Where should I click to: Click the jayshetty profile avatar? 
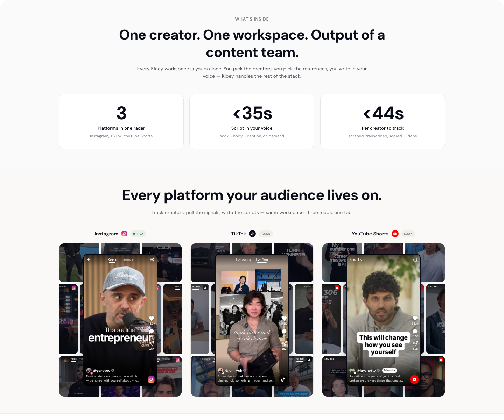click(352, 371)
